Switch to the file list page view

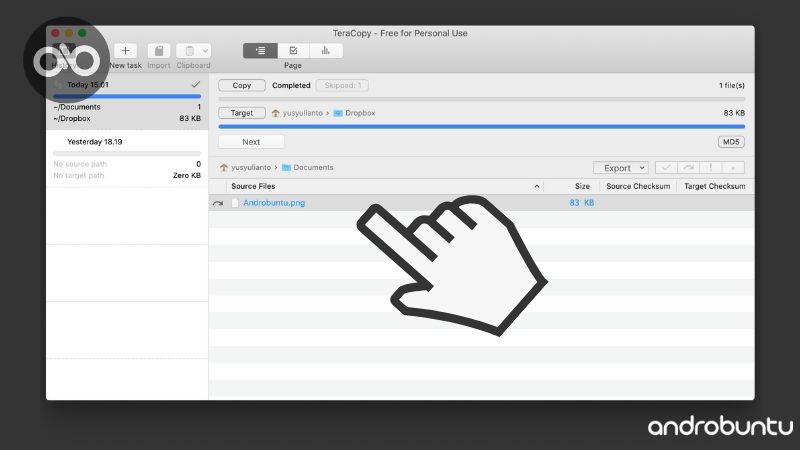tap(260, 51)
